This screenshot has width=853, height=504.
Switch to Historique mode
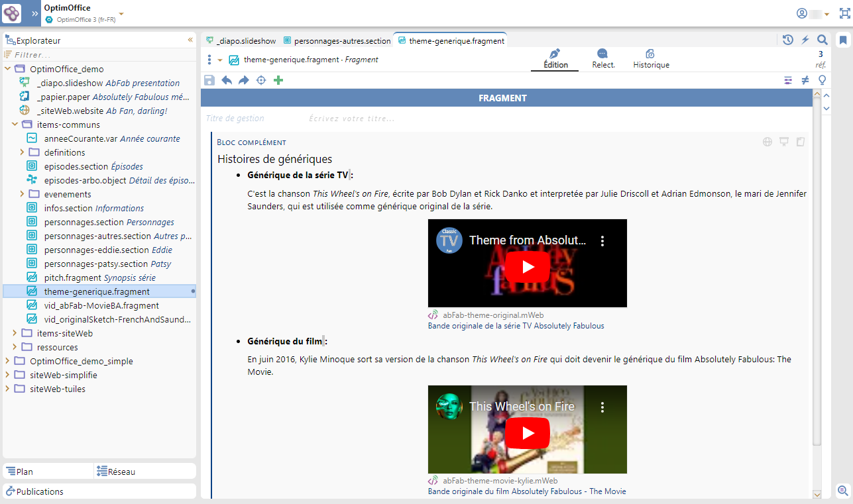pyautogui.click(x=651, y=59)
